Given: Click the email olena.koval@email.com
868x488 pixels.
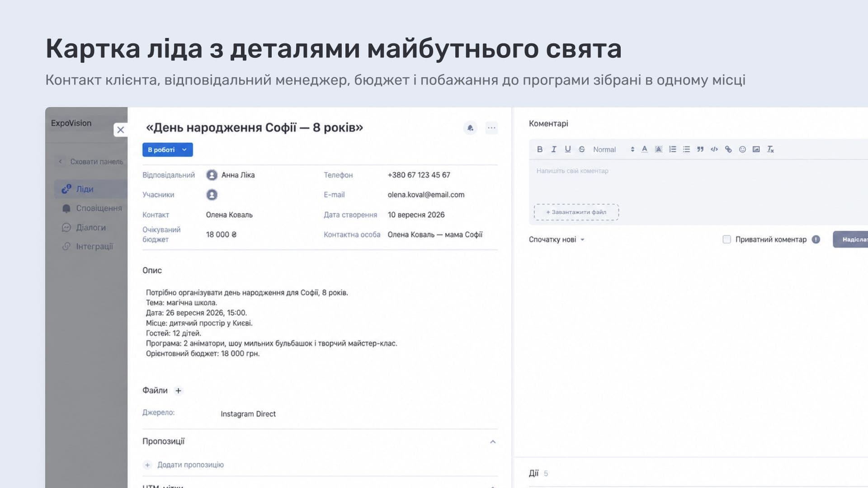Looking at the screenshot, I should click(x=426, y=195).
